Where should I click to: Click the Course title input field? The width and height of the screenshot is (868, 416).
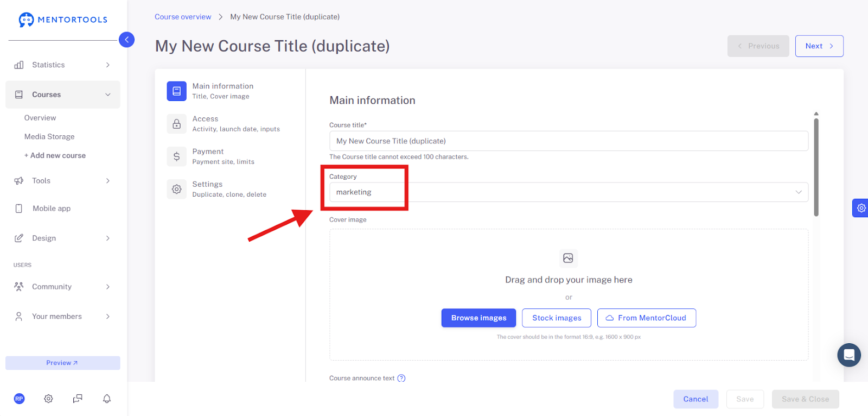click(x=569, y=141)
